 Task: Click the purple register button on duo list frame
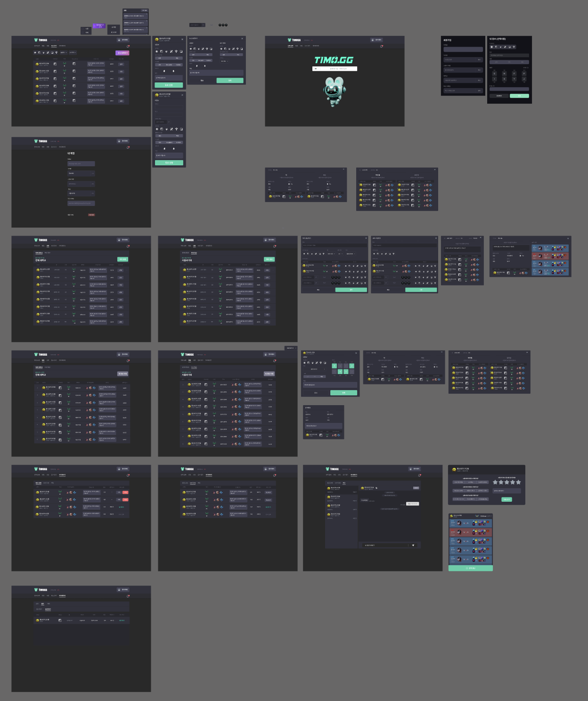(x=122, y=53)
